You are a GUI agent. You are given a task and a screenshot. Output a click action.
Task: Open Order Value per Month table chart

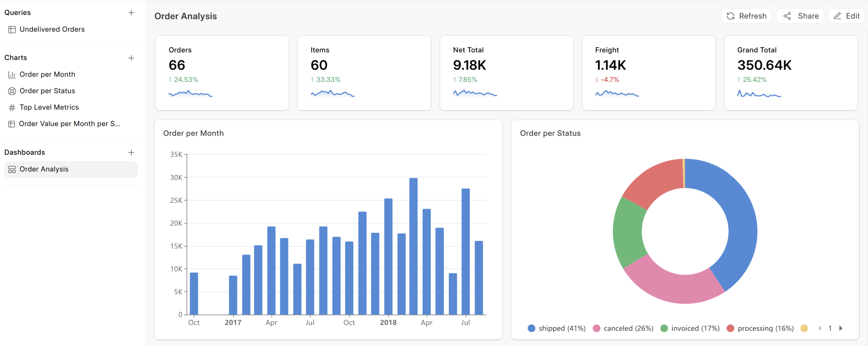coord(69,124)
